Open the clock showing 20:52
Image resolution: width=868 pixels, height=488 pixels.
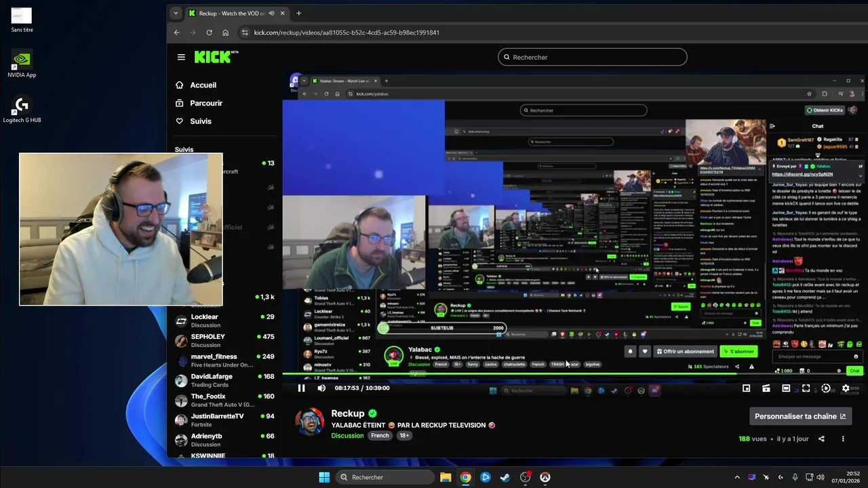point(846,477)
